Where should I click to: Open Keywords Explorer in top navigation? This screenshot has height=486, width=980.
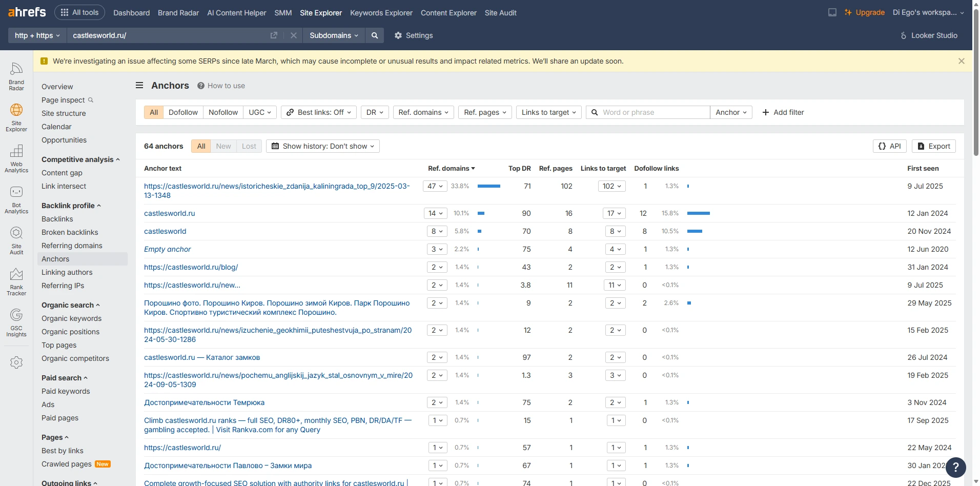[x=381, y=12]
